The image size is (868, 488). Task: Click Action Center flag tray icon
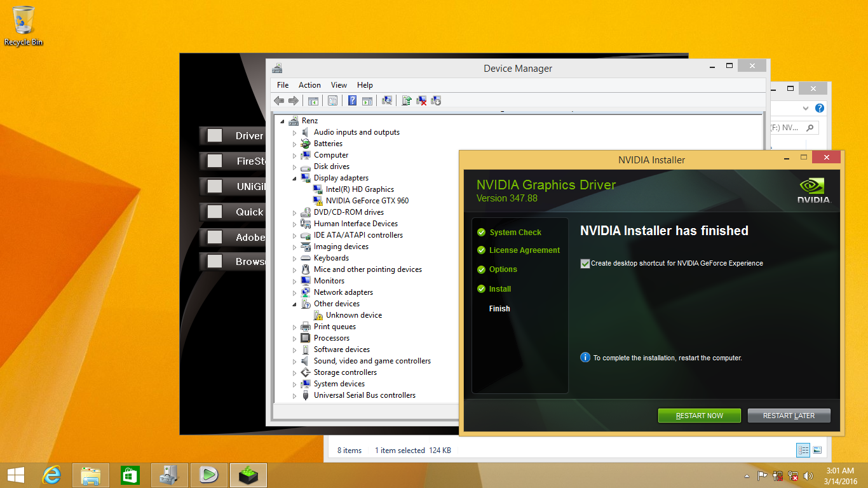[763, 475]
